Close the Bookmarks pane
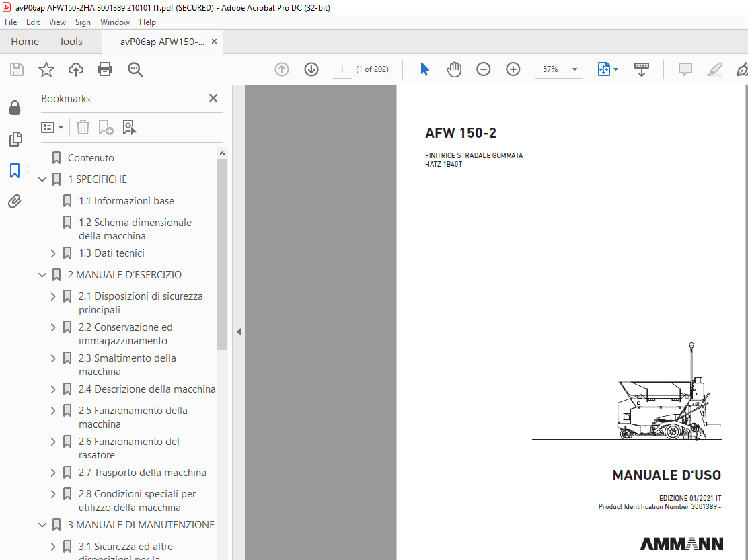 click(213, 98)
